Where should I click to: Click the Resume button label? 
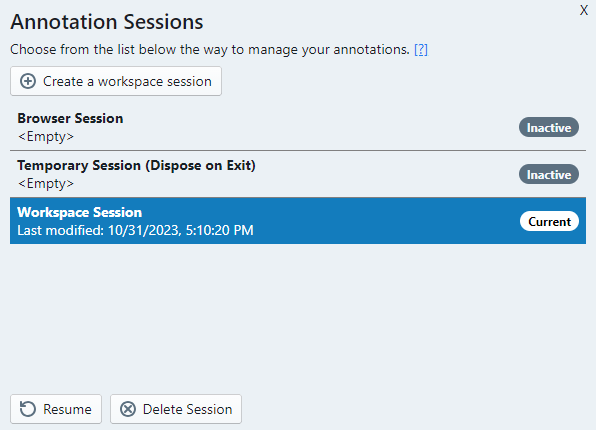[x=67, y=409]
